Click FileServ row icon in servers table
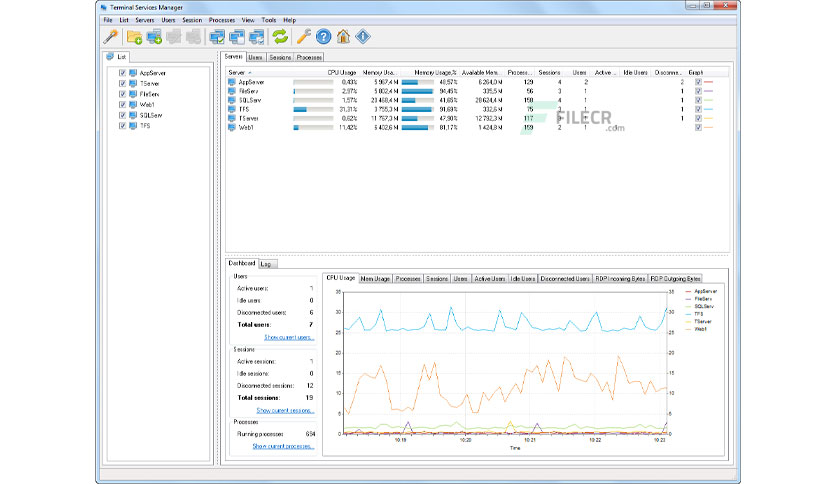 pos(231,91)
